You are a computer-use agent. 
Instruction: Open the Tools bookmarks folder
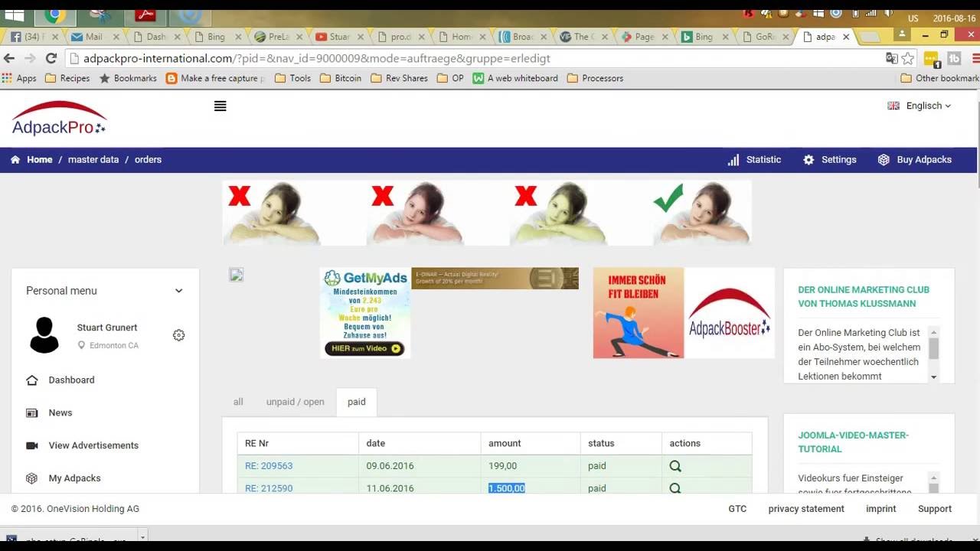292,78
